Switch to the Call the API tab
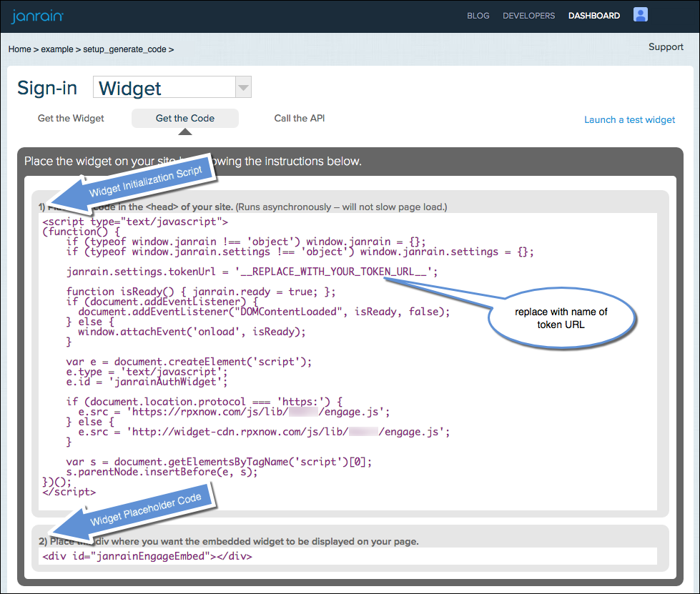Image resolution: width=700 pixels, height=594 pixels. pyautogui.click(x=299, y=118)
